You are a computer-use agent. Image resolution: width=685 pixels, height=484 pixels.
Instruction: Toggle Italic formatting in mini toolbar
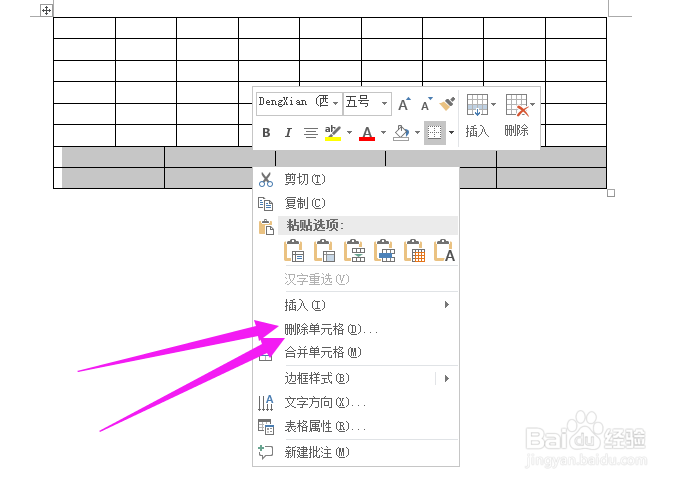pyautogui.click(x=288, y=132)
